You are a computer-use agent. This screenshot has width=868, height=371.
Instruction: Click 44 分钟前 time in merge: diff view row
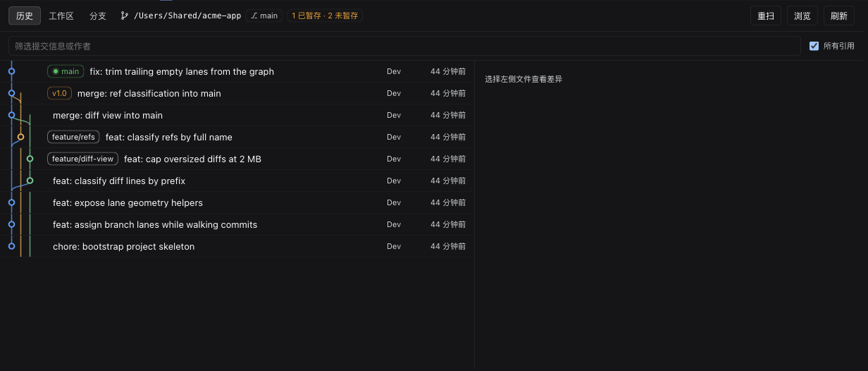click(x=448, y=115)
